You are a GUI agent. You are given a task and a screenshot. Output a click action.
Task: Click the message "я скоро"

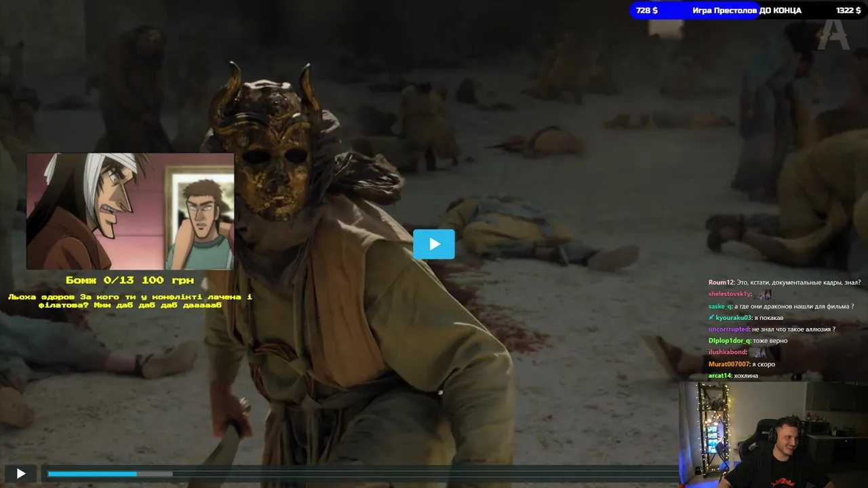coord(762,364)
